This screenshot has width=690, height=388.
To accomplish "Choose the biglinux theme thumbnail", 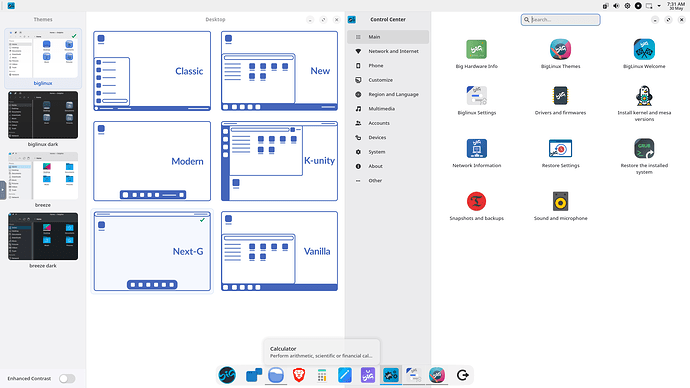I will (43, 54).
